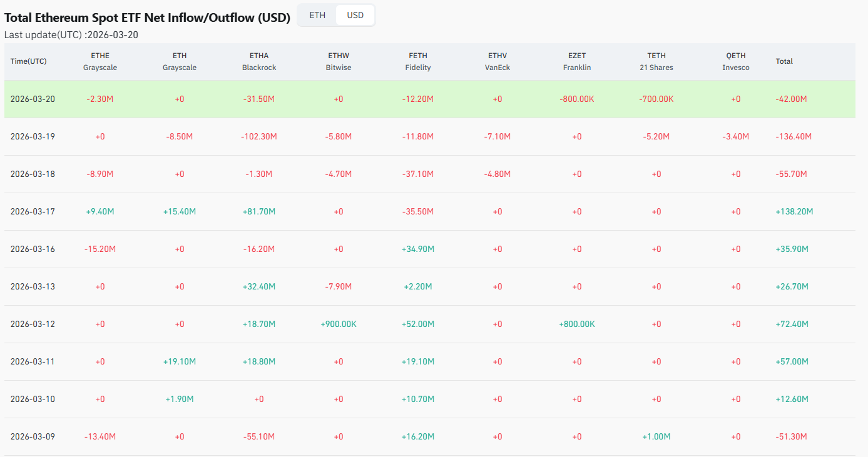Click the Time(UTC) column header

[x=28, y=61]
